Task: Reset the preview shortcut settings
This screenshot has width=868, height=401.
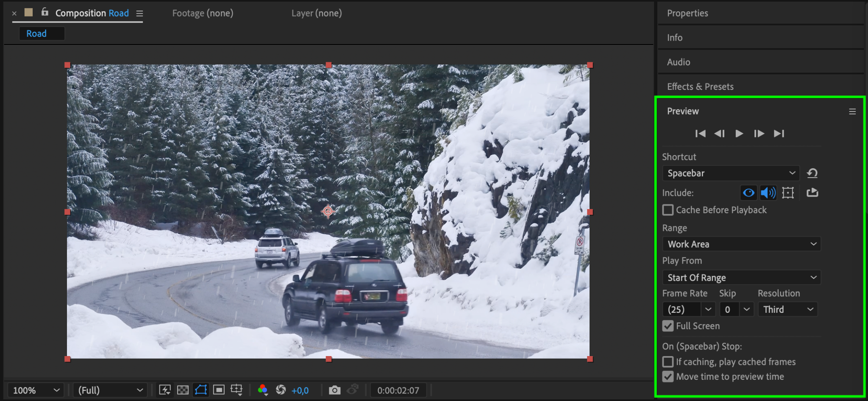Action: point(812,173)
